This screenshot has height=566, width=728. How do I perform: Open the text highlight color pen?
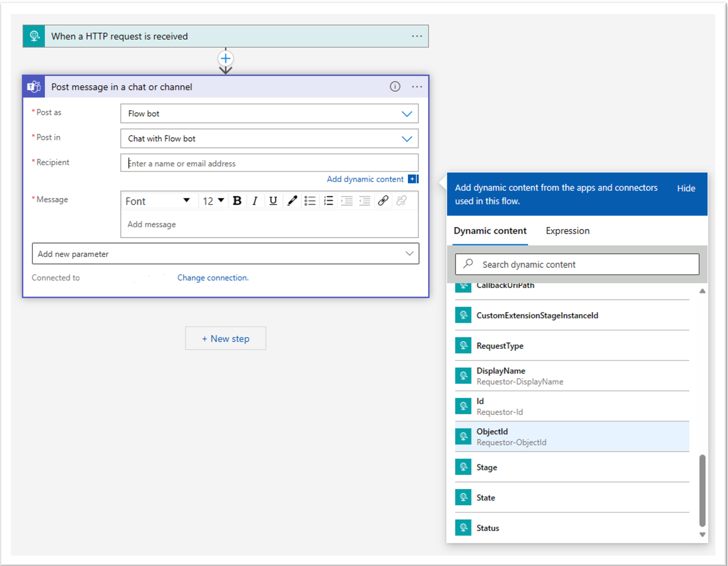292,201
